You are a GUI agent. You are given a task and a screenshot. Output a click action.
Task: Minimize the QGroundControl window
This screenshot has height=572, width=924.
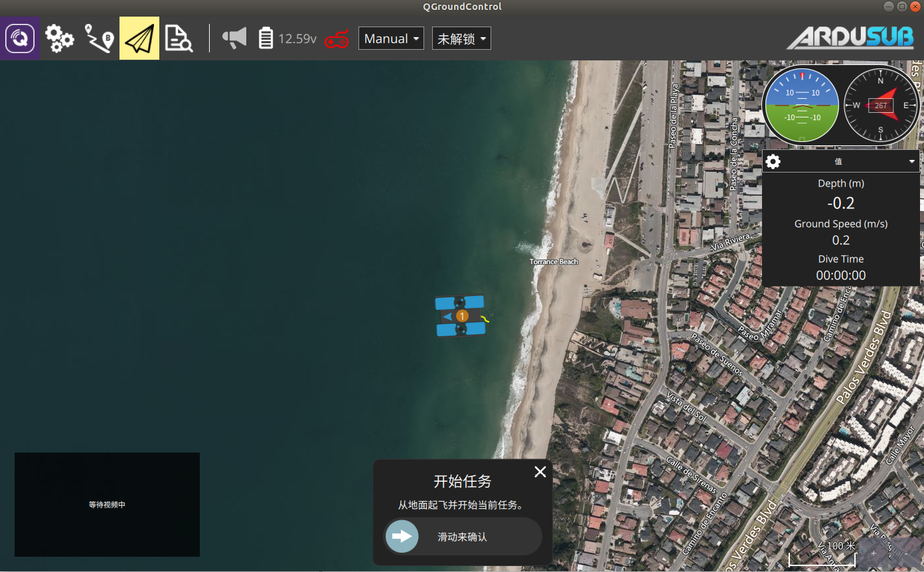pos(888,7)
